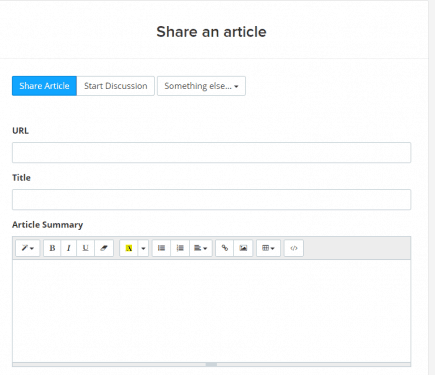
Task: Insert an ordered numbered list
Action: tap(180, 248)
